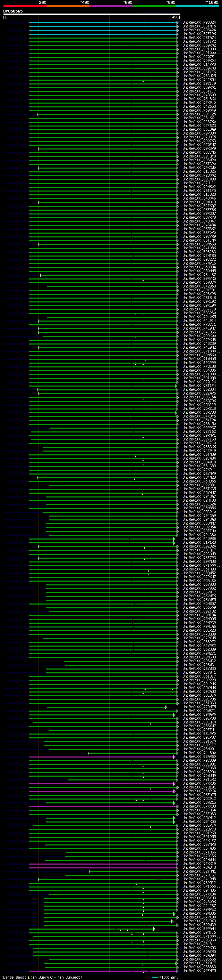The height and width of the screenshot is (980, 222).
Task: Select the UniRef100_A9P830 label
Action: (x=199, y=133)
